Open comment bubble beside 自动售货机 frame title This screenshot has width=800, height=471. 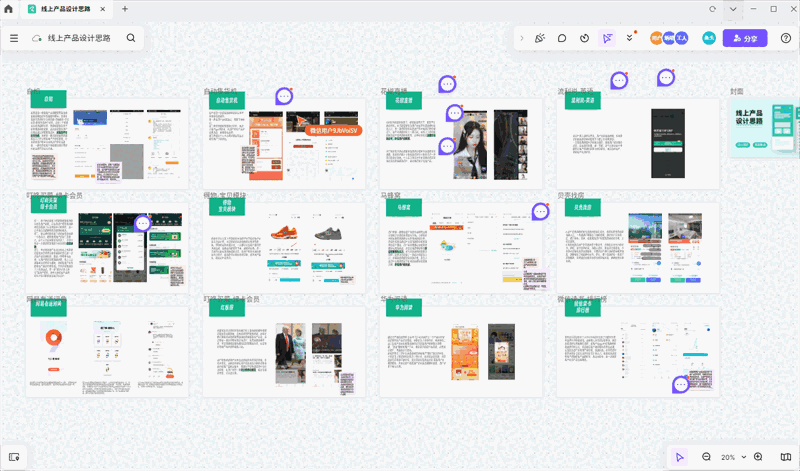(x=284, y=96)
